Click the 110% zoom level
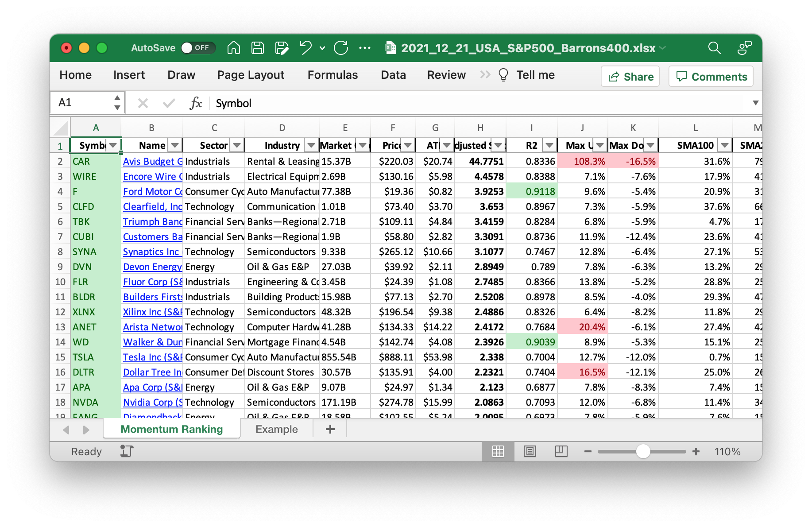This screenshot has height=527, width=812. point(727,451)
